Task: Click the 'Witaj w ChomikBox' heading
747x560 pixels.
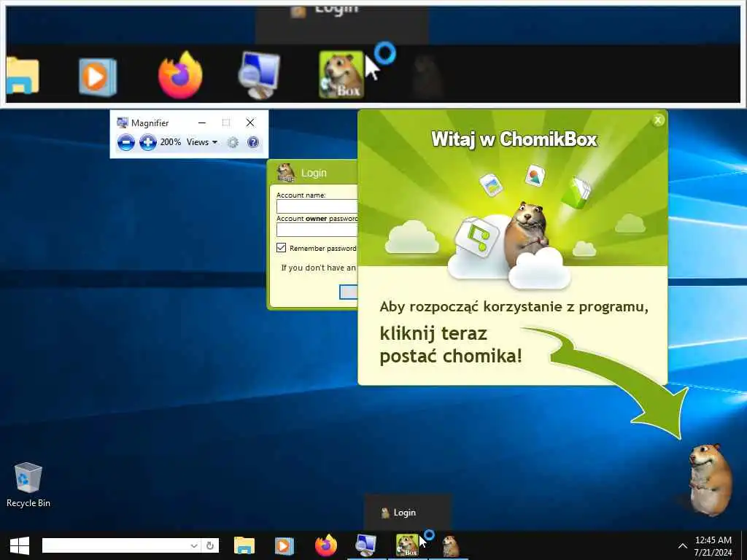Action: pos(514,139)
